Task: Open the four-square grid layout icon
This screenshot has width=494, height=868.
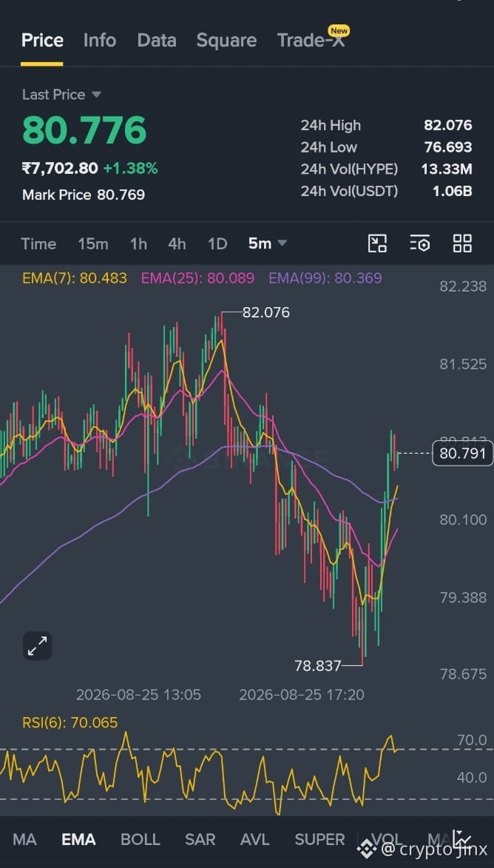Action: (462, 243)
